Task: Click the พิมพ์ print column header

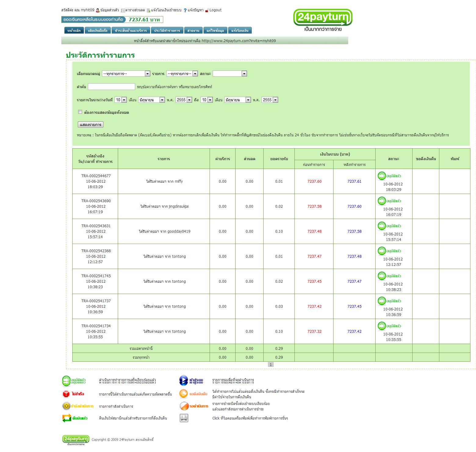Action: tap(455, 159)
